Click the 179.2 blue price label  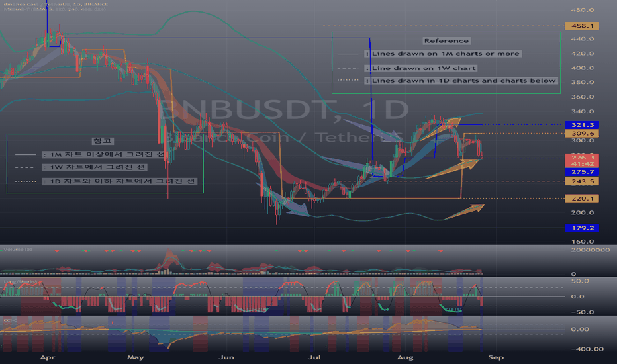tap(582, 228)
